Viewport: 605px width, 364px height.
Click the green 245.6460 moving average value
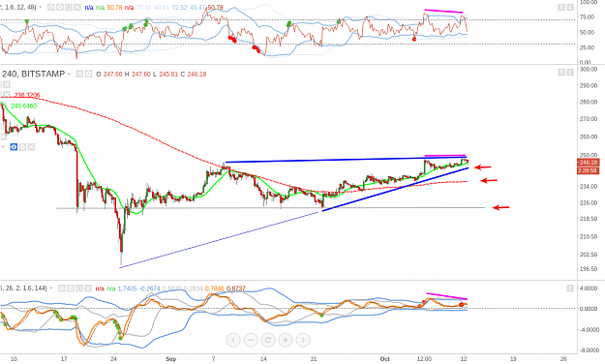click(24, 106)
